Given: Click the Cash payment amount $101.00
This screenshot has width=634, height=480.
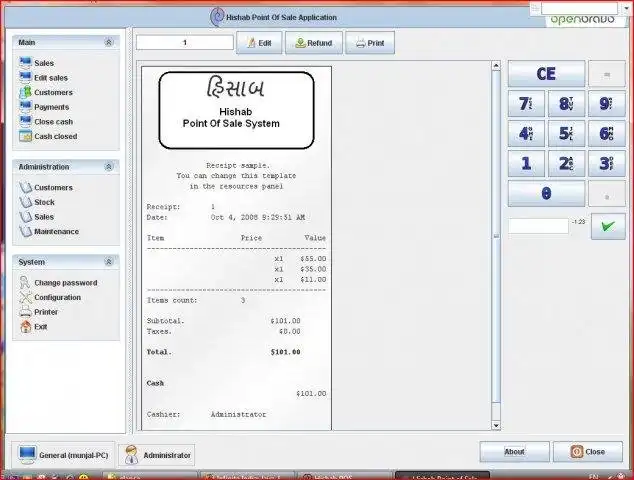Looking at the screenshot, I should [311, 393].
